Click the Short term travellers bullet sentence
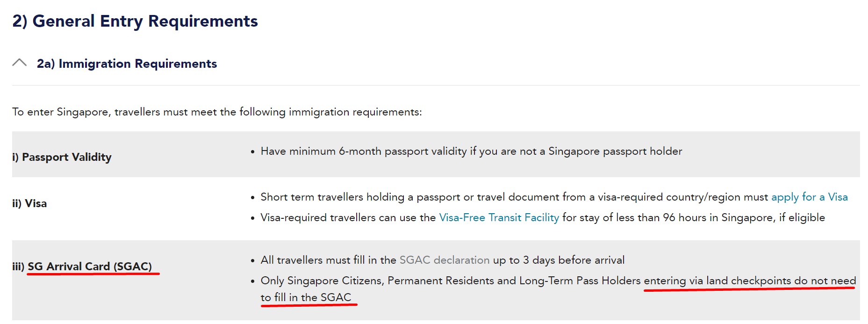The height and width of the screenshot is (324, 868). [554, 197]
